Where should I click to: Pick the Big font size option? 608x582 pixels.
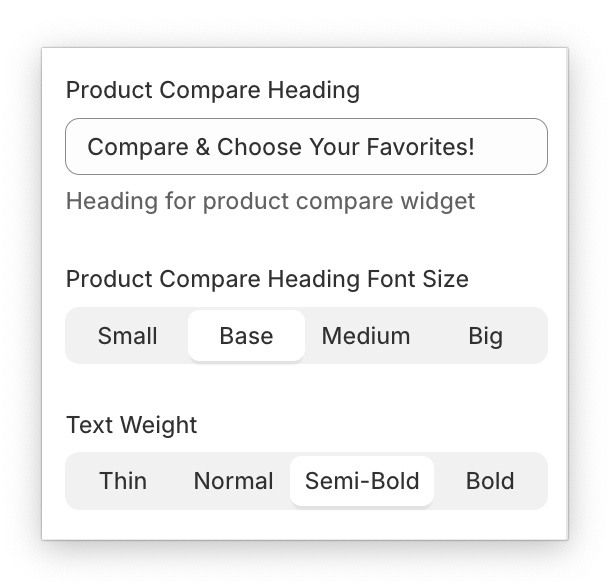485,336
